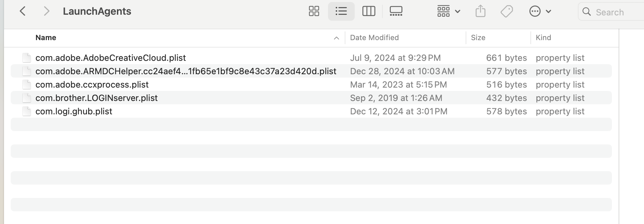644x224 pixels.
Task: Switch to column view
Action: click(369, 11)
